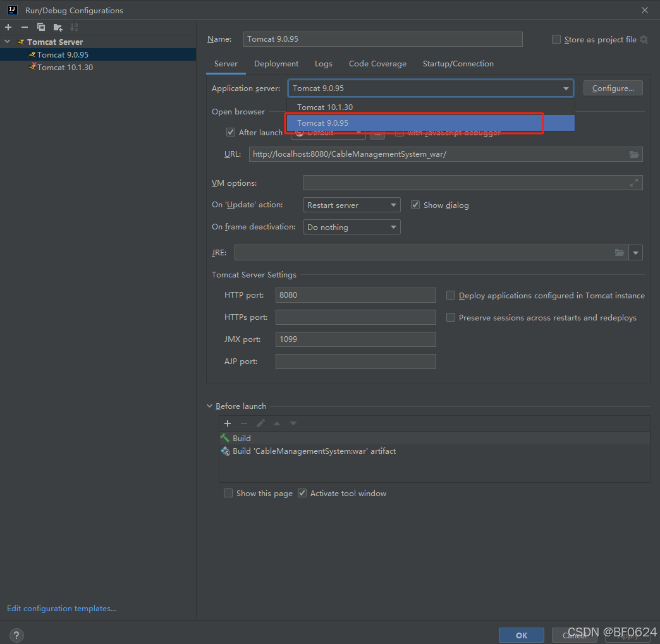660x644 pixels.
Task: Open Application server dropdown arrow
Action: click(566, 88)
